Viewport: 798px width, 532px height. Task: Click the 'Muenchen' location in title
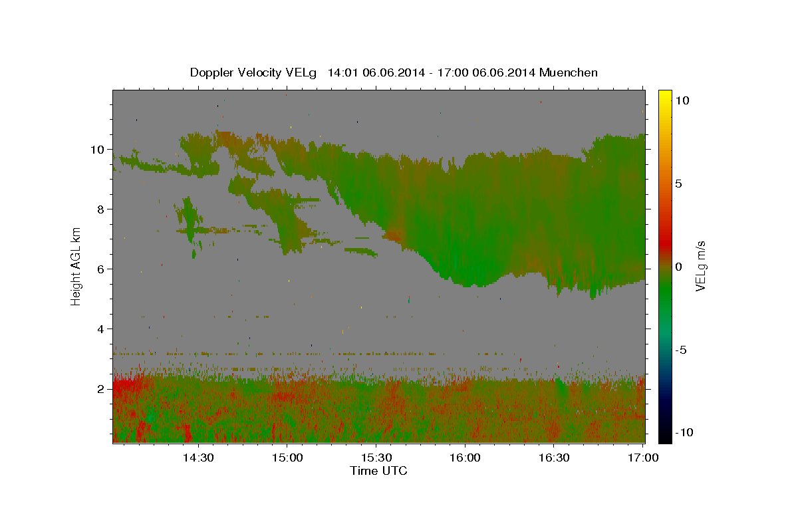click(569, 72)
